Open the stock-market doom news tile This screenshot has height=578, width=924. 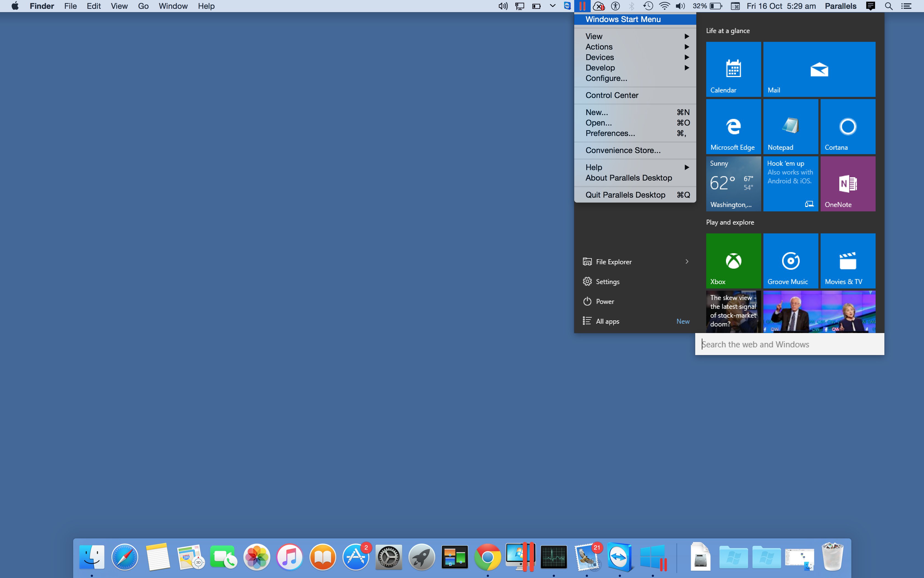(733, 312)
